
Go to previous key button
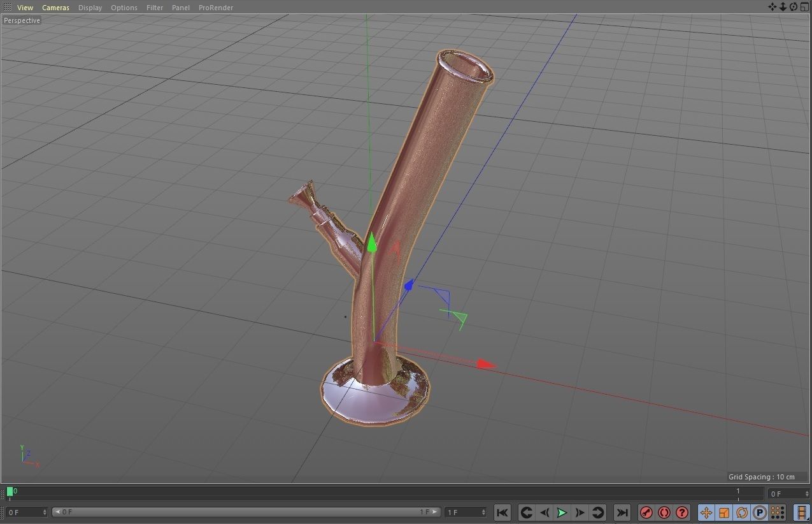pyautogui.click(x=526, y=513)
